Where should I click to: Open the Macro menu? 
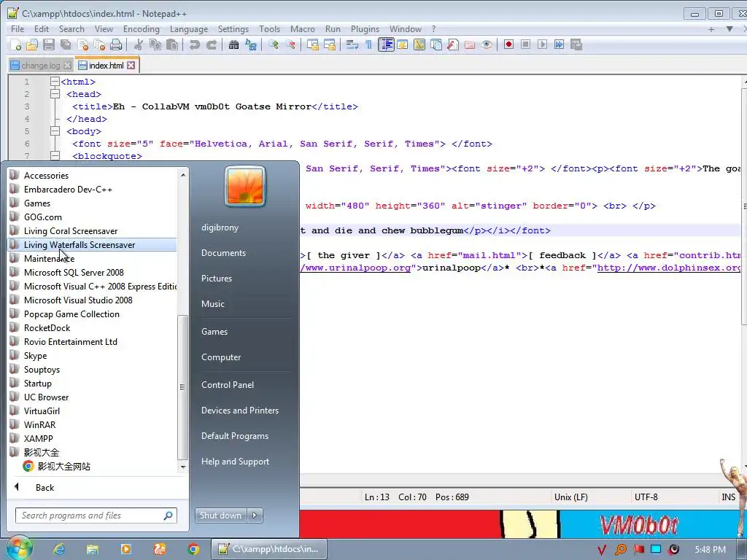303,29
